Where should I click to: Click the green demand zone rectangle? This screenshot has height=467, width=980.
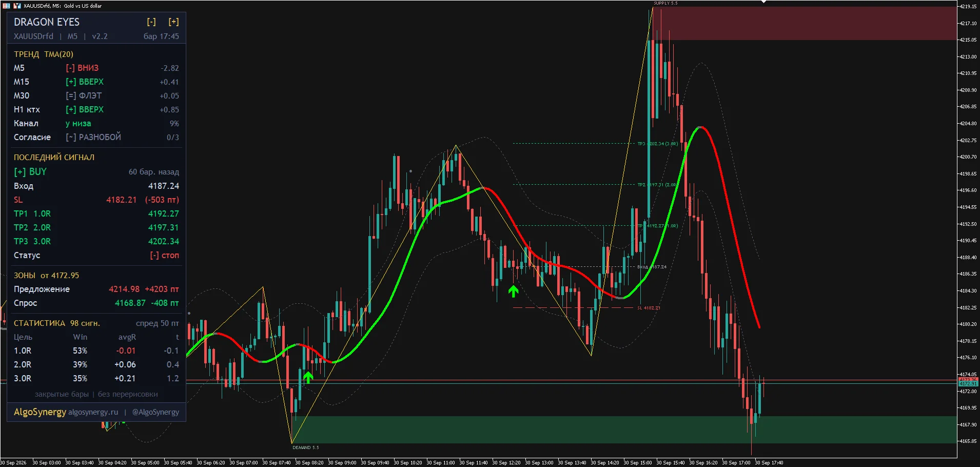pos(624,430)
